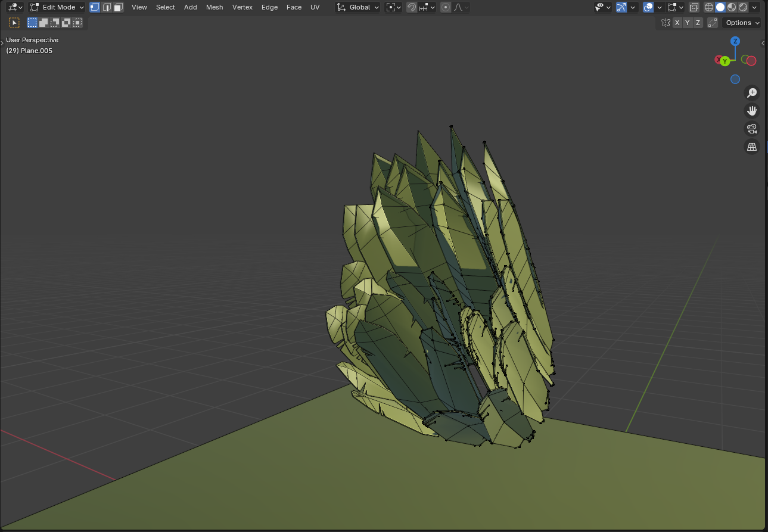This screenshot has width=768, height=532.
Task: Open the editor type selector
Action: (15, 7)
